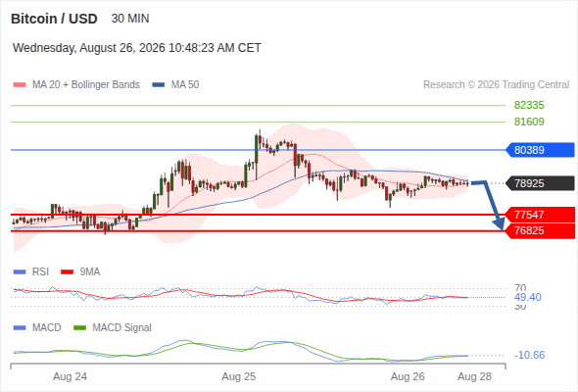Click the MACD value -10.66 readout
This screenshot has height=392, width=578.
529,355
